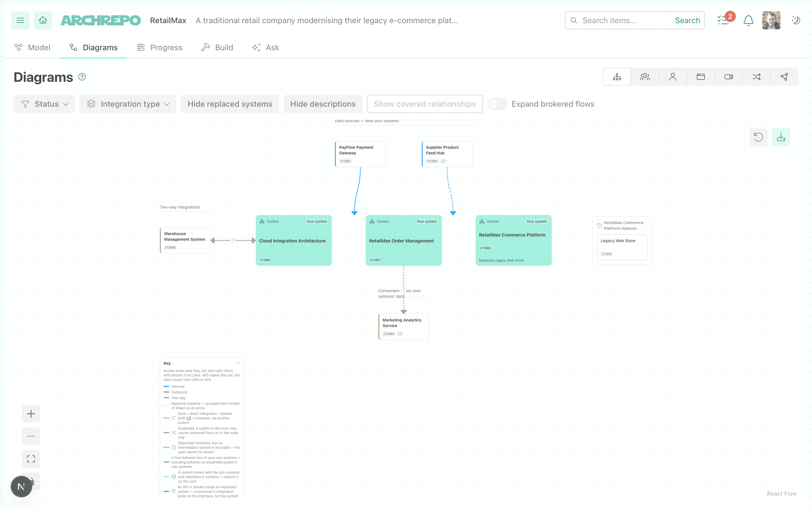Click 'Replaces Legacy Web Store' text
Viewport: 812px width, 508px height.
point(501,260)
